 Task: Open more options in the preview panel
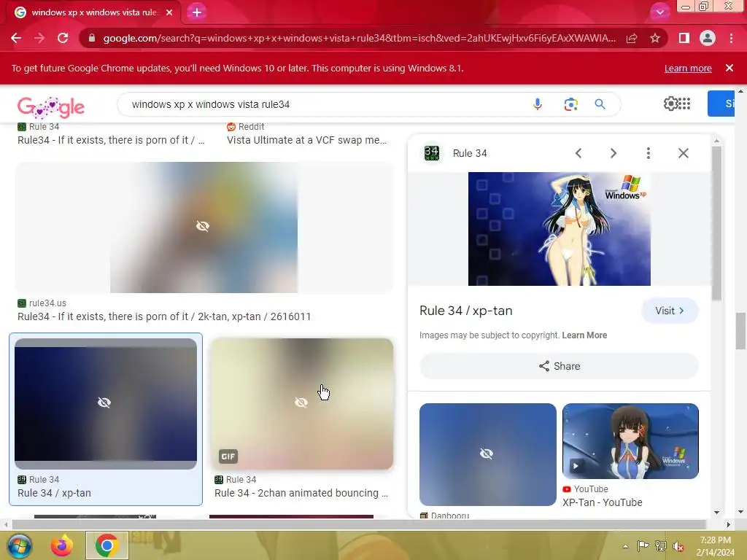click(x=648, y=153)
